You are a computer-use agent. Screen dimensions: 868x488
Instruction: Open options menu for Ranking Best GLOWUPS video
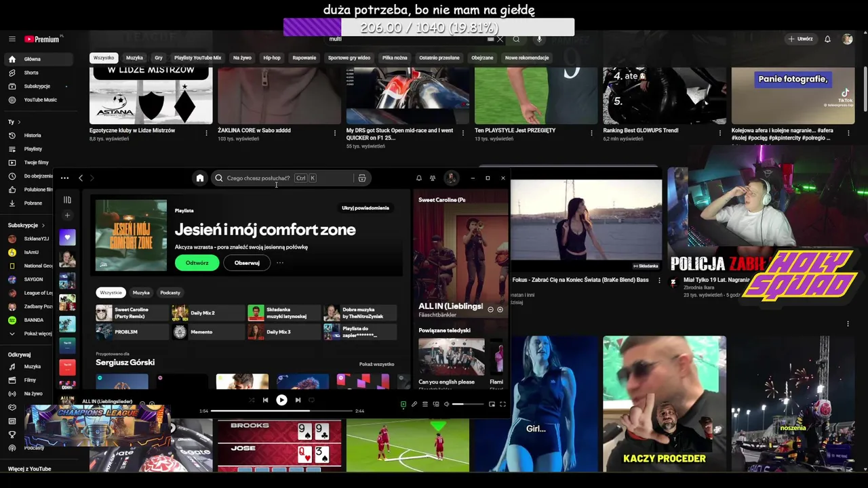[719, 133]
